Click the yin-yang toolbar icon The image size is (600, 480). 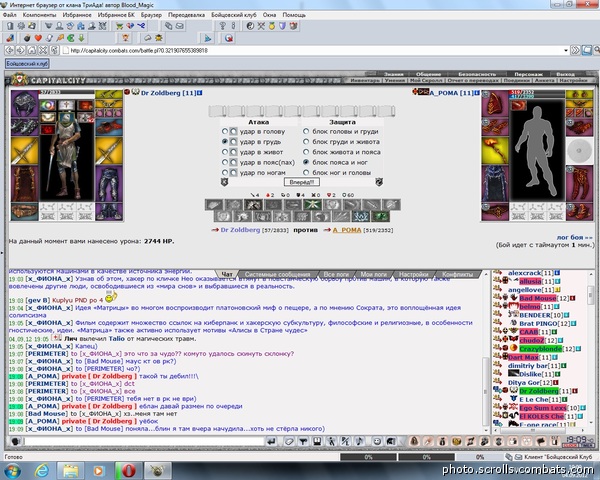(250, 26)
